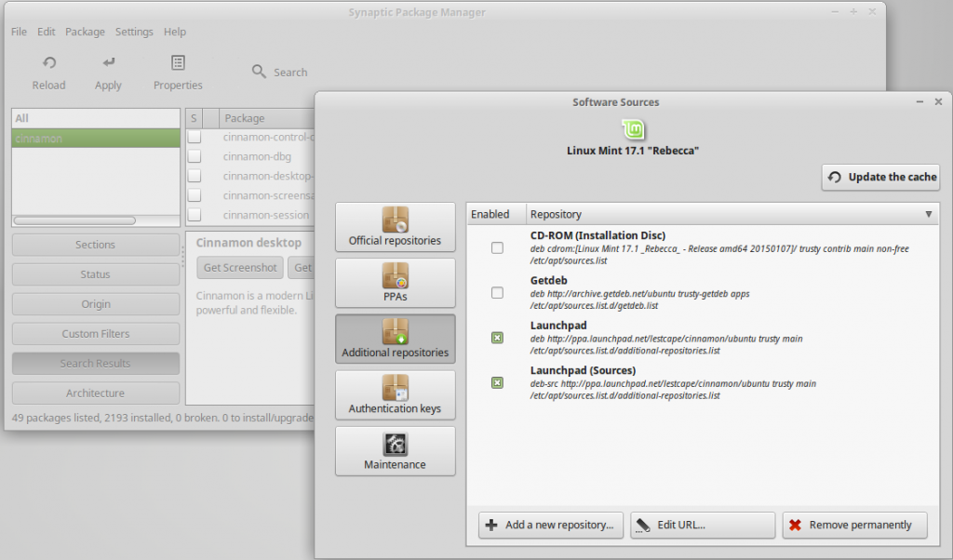Open the File menu in Synaptic

coord(18,31)
